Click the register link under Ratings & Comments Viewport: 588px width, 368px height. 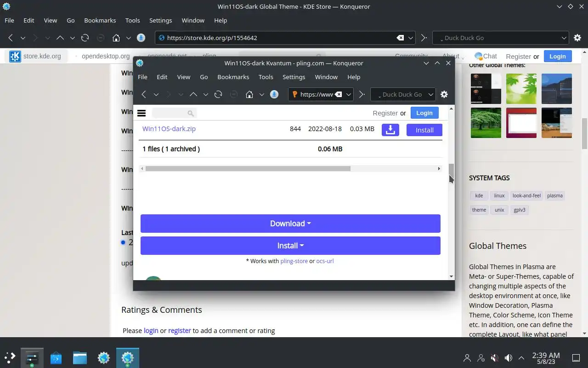click(x=180, y=330)
